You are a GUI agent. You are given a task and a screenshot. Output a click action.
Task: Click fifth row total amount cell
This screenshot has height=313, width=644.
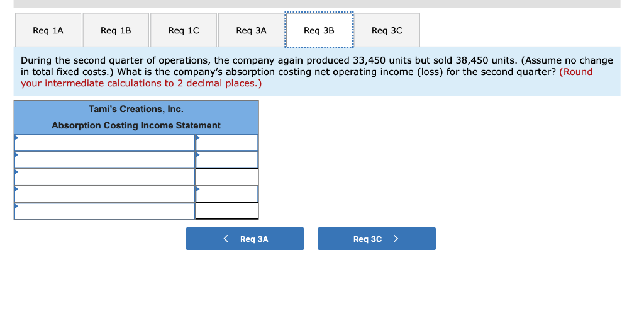226,211
